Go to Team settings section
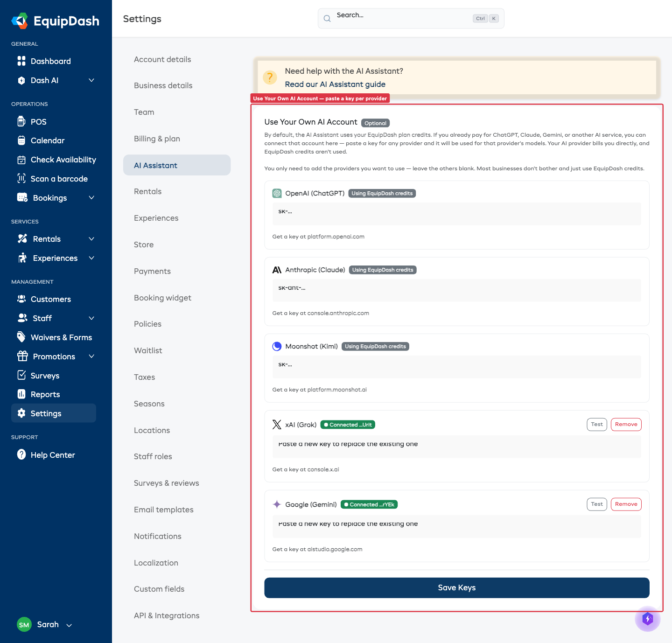Screen dimensions: 672x643 pos(144,112)
